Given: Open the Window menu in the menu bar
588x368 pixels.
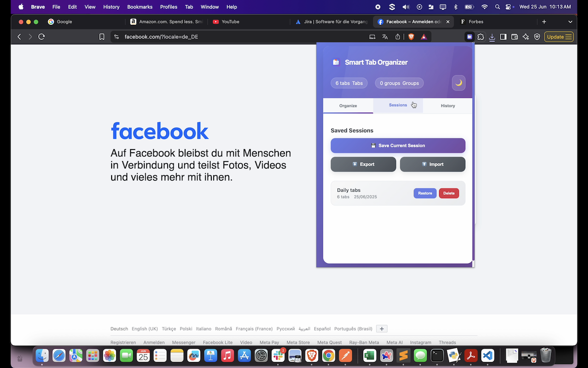Looking at the screenshot, I should (210, 7).
